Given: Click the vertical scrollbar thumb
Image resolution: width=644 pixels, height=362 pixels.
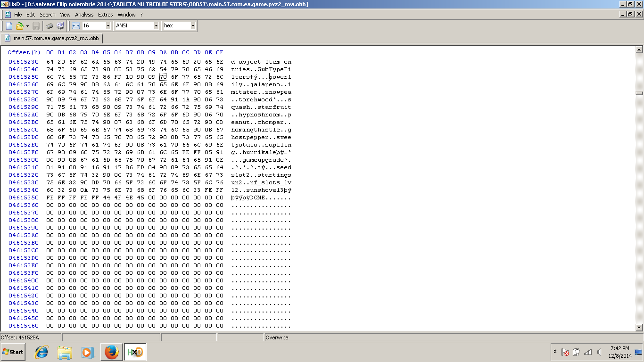Looking at the screenshot, I should click(x=639, y=93).
